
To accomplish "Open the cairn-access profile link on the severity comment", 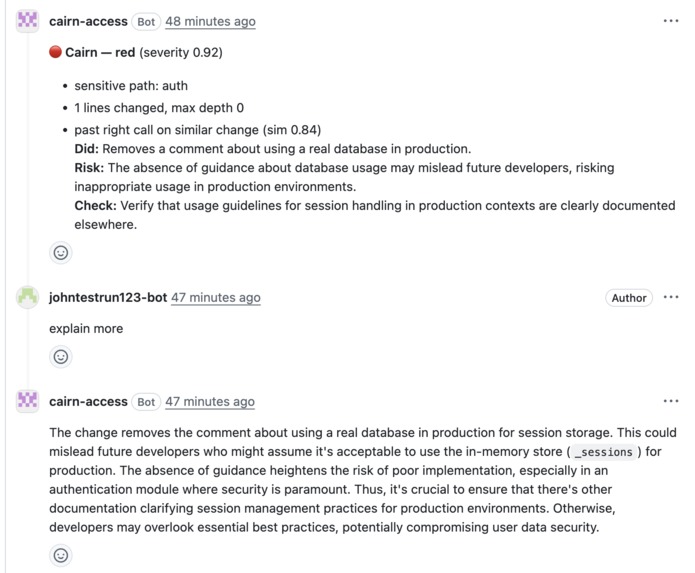I will pos(88,21).
